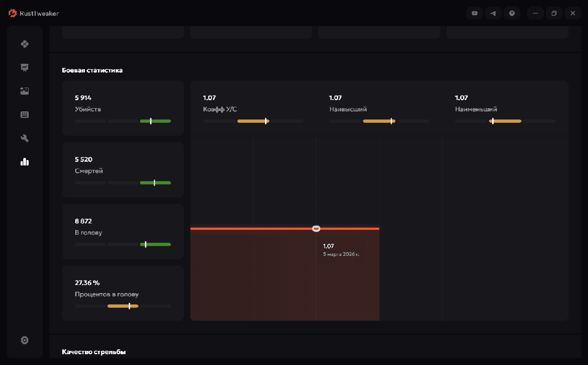Click the orange bar under Наивысший
This screenshot has width=588, height=365.
(379, 121)
